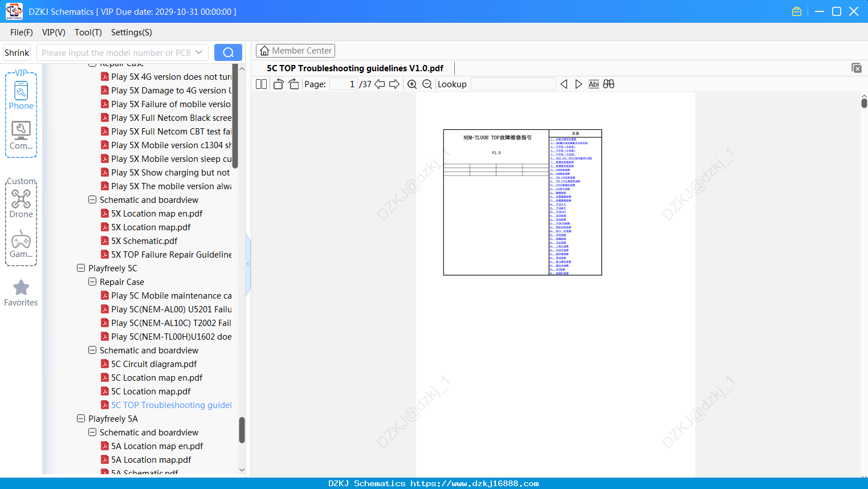The image size is (868, 489).
Task: Go to previous page arrow
Action: pyautogui.click(x=380, y=84)
